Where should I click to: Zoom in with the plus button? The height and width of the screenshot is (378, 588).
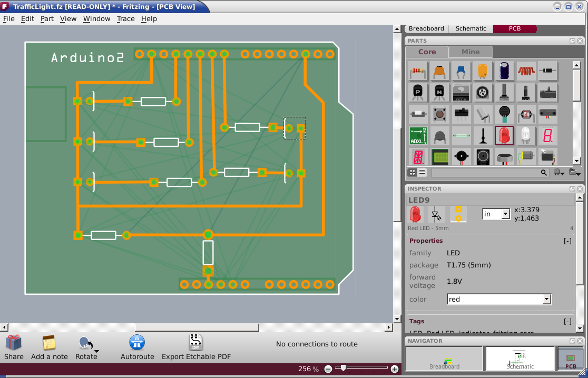tap(395, 369)
